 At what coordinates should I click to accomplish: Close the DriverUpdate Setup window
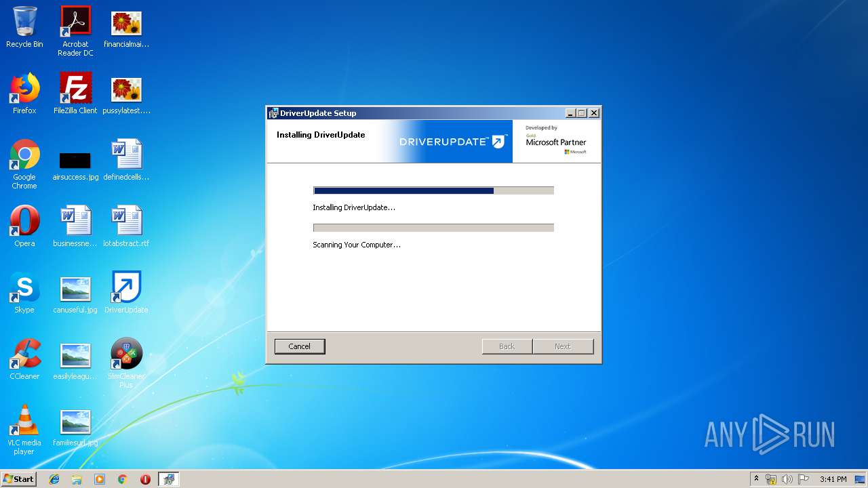(594, 113)
